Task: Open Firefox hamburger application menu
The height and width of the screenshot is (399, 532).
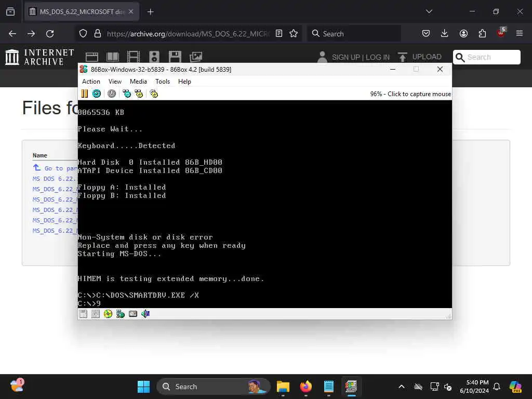Action: pyautogui.click(x=520, y=33)
